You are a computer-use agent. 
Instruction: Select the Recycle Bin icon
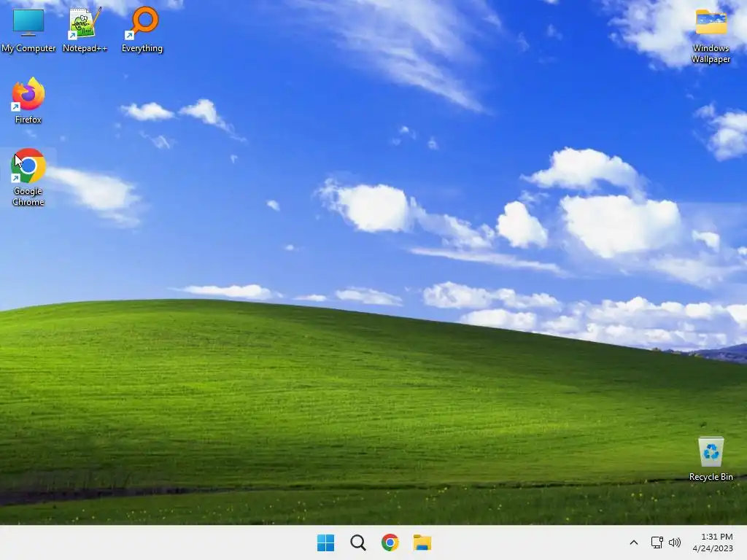pos(711,459)
